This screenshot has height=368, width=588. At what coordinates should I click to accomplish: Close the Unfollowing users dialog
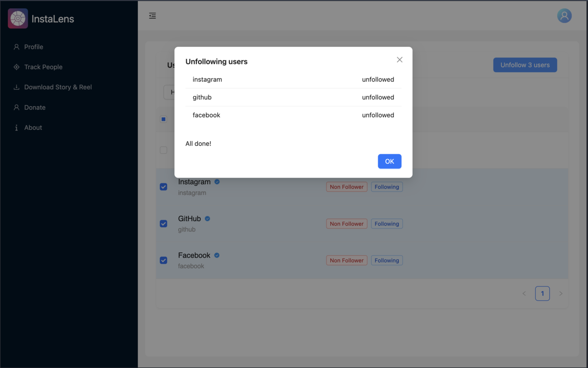pyautogui.click(x=400, y=60)
